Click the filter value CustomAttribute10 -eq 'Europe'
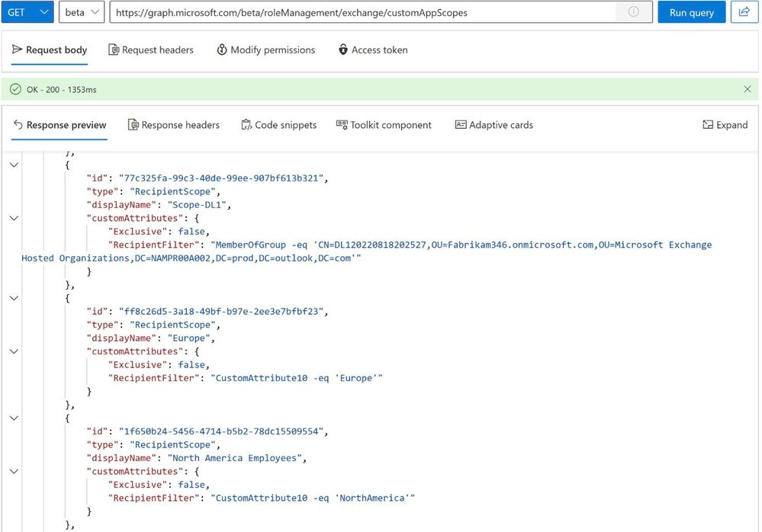Viewport: 762px width, 532px height. click(x=297, y=378)
